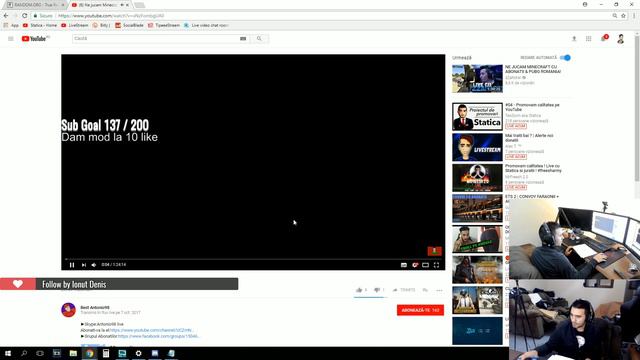This screenshot has width=640, height=360.
Task: Open '#04 - Promovam calitatea pe YouTube' title
Action: (532, 107)
